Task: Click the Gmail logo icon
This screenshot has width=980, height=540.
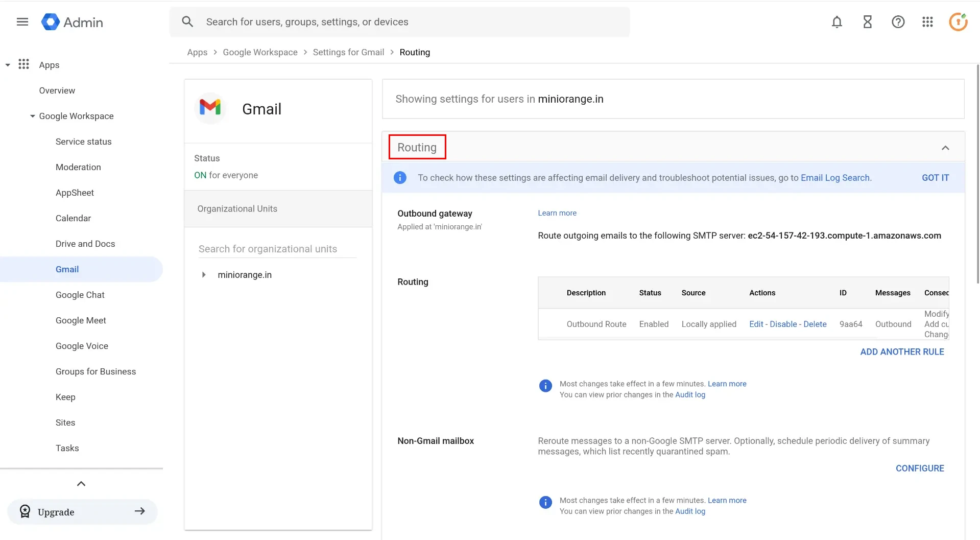Action: [210, 108]
